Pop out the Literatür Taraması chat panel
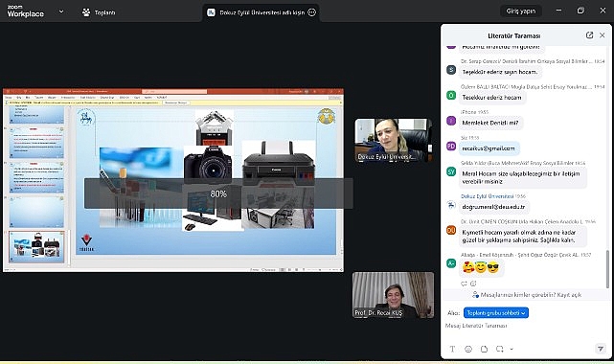Viewport: 614px width, 364px height. click(589, 35)
